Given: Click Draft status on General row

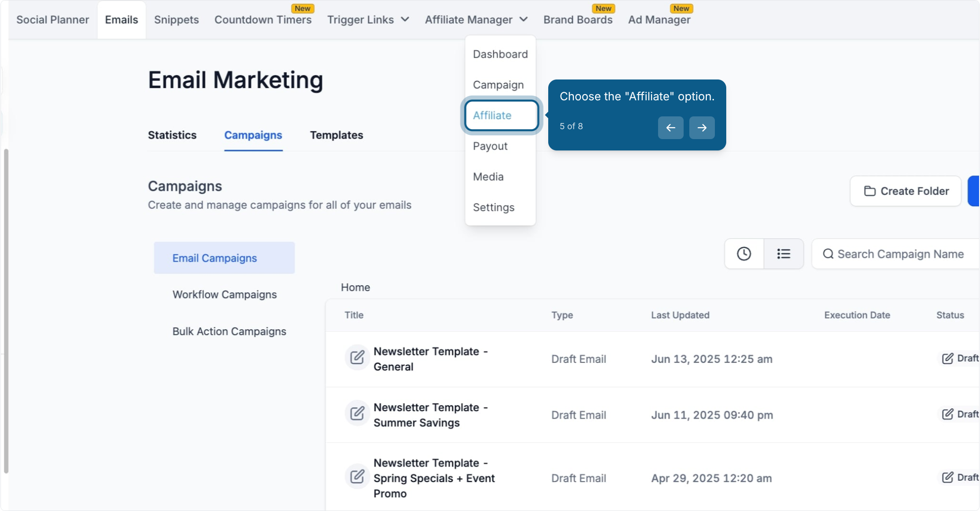Looking at the screenshot, I should tap(960, 359).
